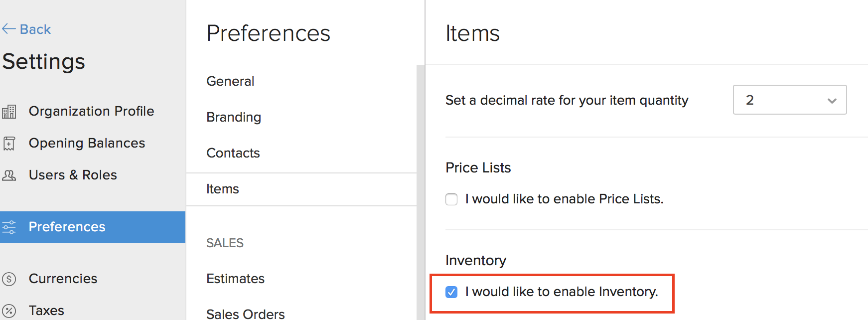Select the Items preferences entry
The image size is (868, 320).
tap(223, 189)
